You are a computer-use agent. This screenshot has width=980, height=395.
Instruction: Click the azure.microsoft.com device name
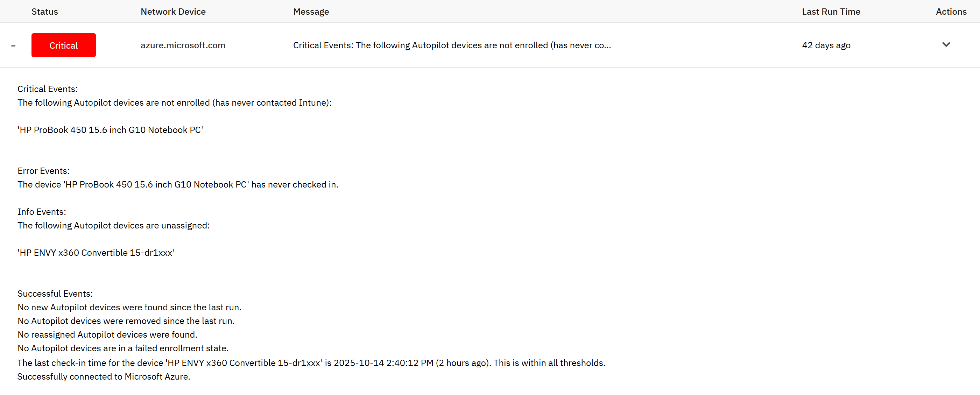pyautogui.click(x=183, y=45)
